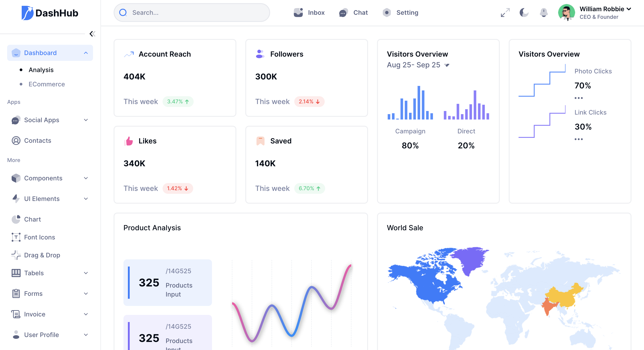Toggle dark mode with the moon icon
Screen dimensions: 644x350
click(524, 13)
